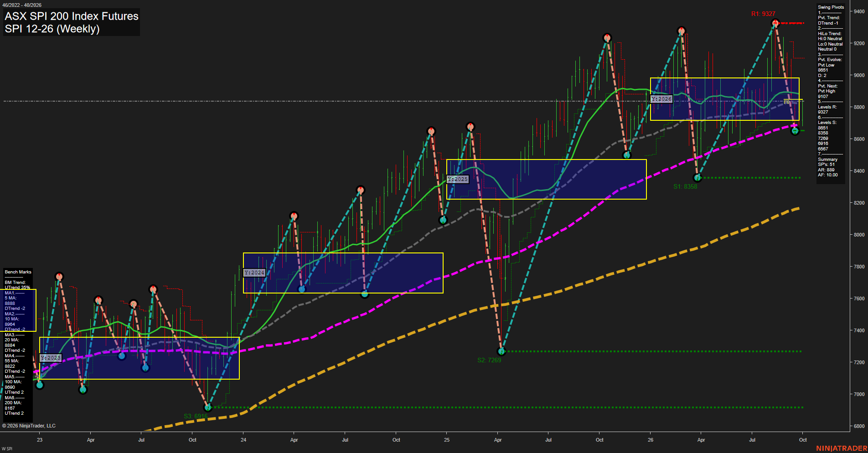Select the 'DTrend -1' pivot trend value
Image resolution: width=868 pixels, height=453 pixels.
pos(828,23)
